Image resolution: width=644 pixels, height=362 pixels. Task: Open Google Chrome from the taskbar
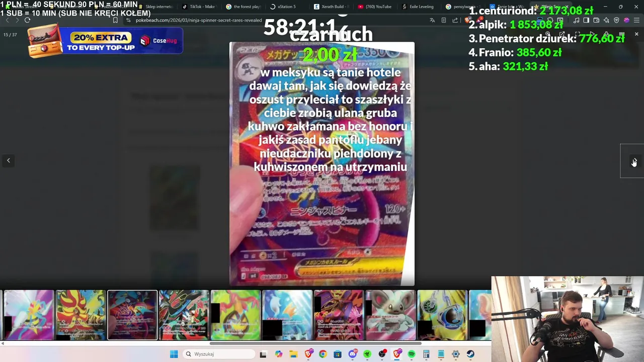pos(323,354)
